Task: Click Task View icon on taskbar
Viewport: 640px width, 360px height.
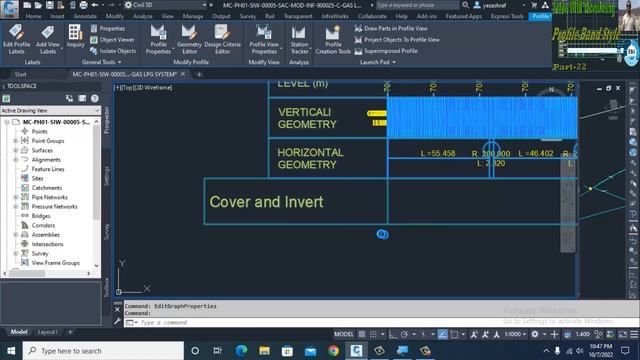Action: click(218, 351)
